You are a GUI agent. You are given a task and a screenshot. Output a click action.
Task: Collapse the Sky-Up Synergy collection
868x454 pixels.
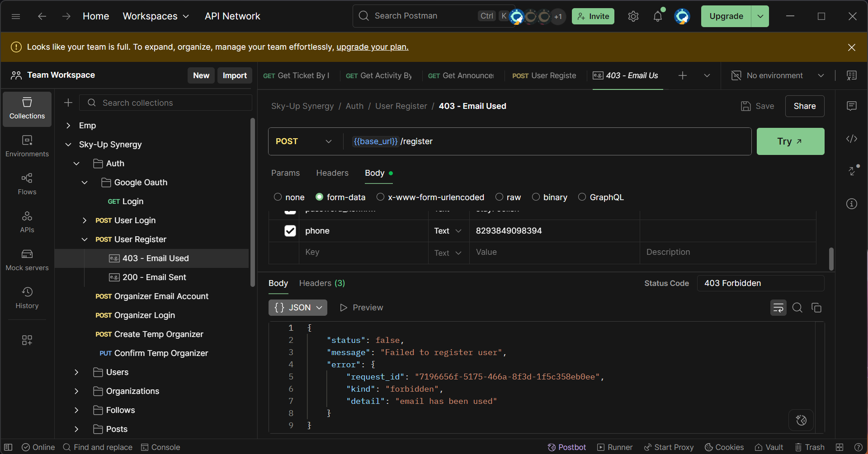pos(68,145)
